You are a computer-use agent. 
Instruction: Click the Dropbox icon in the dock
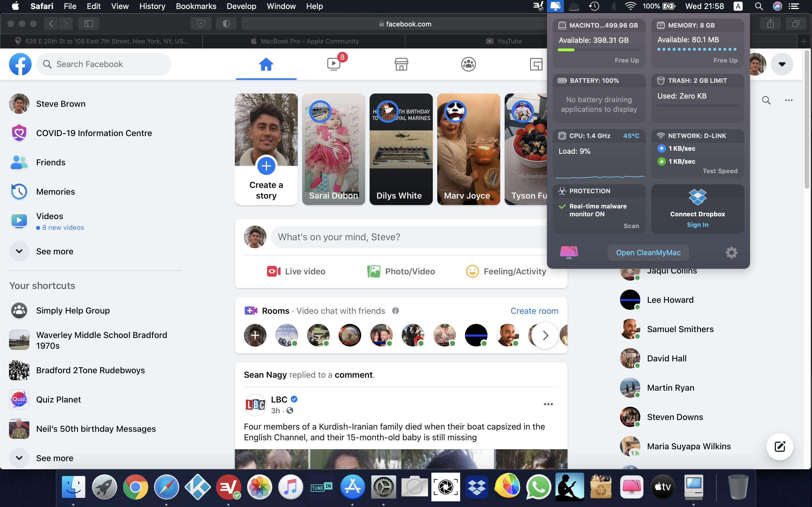point(477,487)
